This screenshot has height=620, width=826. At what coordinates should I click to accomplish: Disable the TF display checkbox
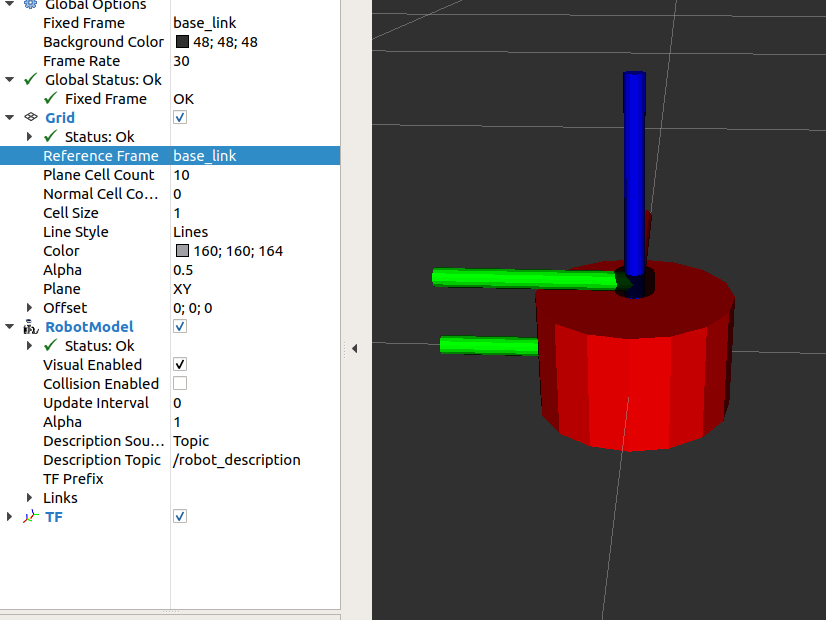tap(180, 516)
